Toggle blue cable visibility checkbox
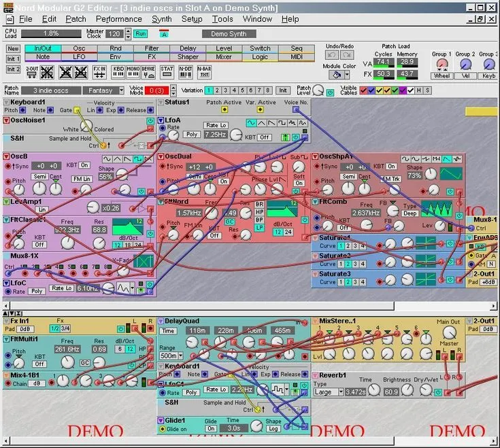Viewport: 500px width, 448px height. click(371, 90)
